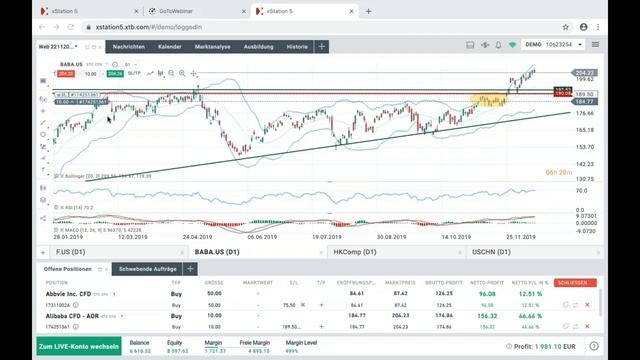Screen dimensions: 640x360
Task: Open info for order 173110026
Action: point(76,305)
